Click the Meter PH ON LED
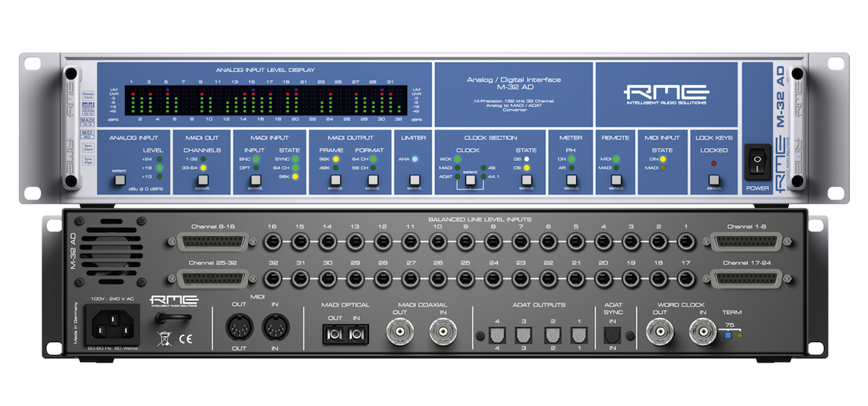 (572, 158)
